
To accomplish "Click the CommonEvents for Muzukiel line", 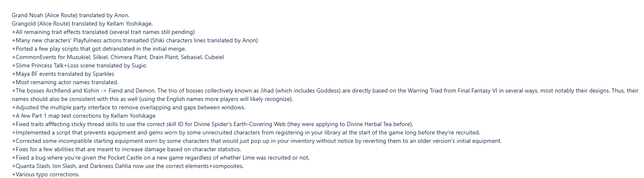I will click(x=121, y=57).
